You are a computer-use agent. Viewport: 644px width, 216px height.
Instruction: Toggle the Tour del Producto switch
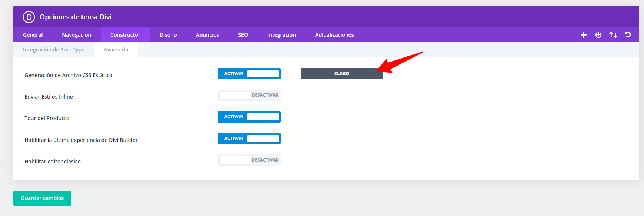249,117
